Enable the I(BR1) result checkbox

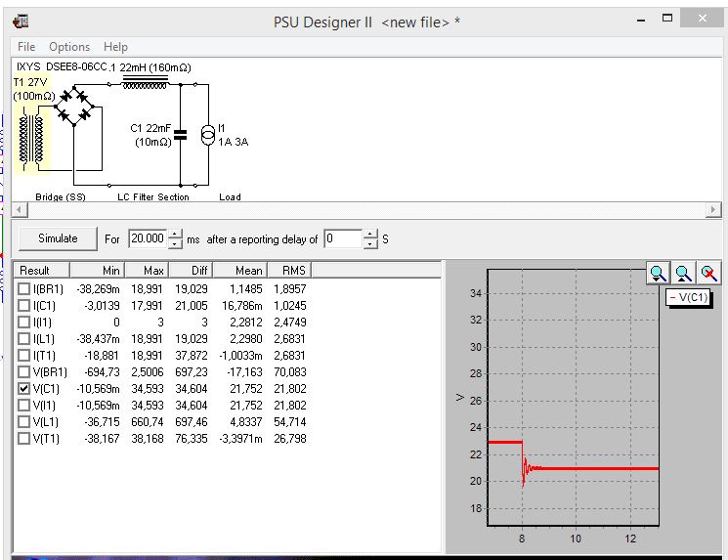[24, 289]
